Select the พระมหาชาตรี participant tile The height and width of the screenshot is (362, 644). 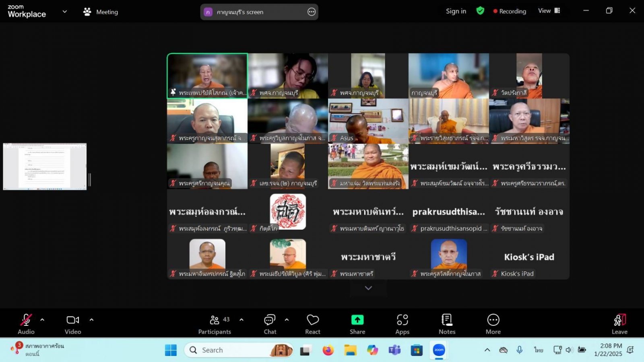pyautogui.click(x=368, y=257)
